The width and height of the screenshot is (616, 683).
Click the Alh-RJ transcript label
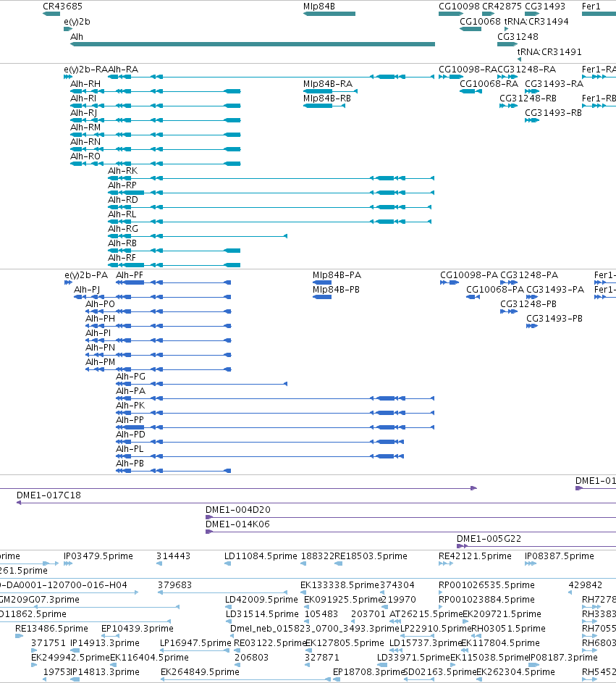coord(83,113)
